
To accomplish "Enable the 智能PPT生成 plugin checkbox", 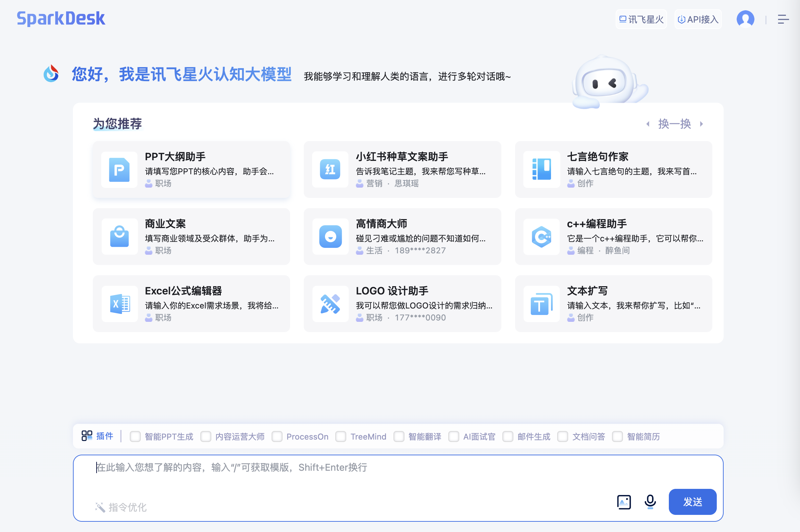I will 135,436.
